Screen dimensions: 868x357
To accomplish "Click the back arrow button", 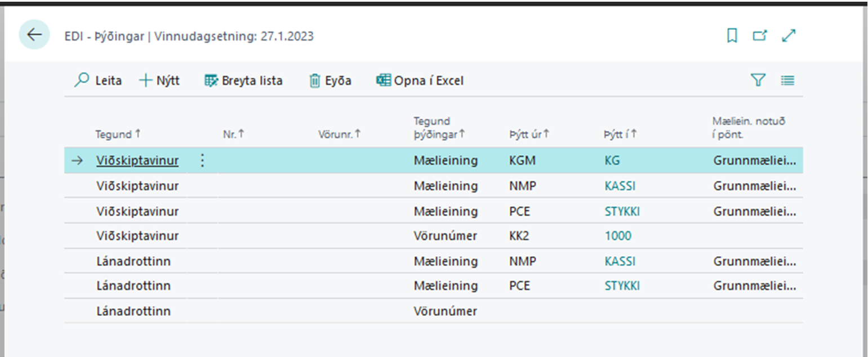I will [34, 35].
